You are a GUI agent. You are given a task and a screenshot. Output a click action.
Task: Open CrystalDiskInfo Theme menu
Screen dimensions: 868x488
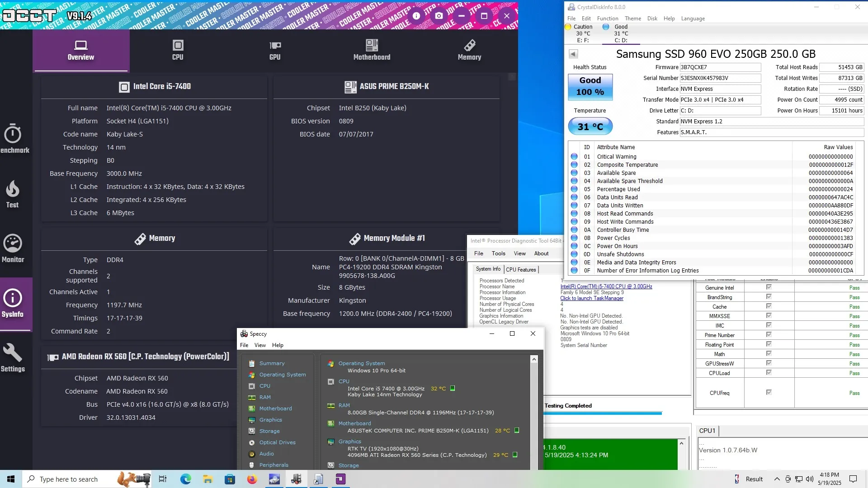tap(632, 19)
